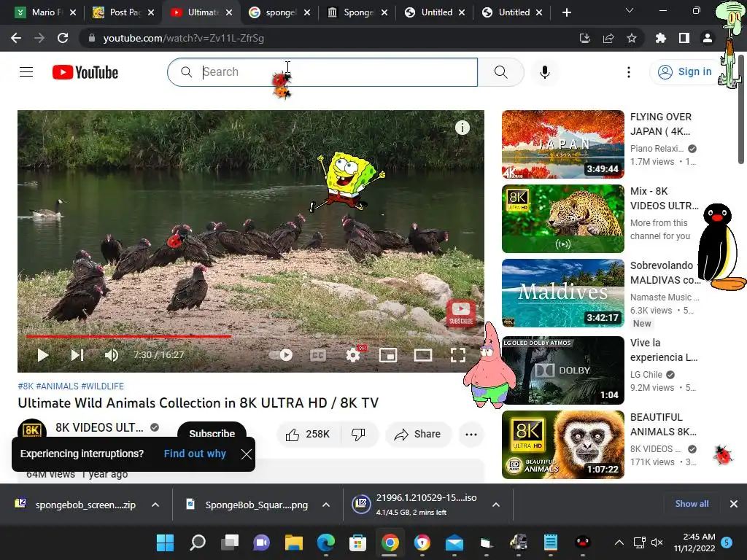Open the Windows Start menu
The height and width of the screenshot is (560, 747).
(x=166, y=542)
